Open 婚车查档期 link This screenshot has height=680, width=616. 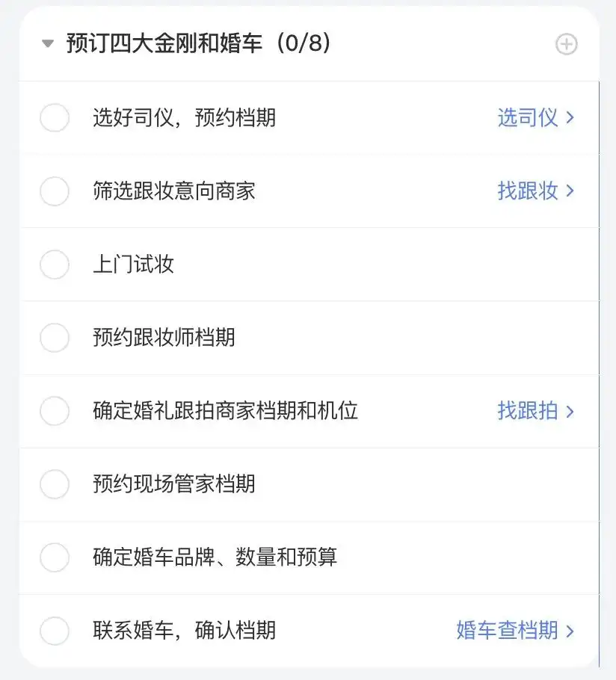507,631
